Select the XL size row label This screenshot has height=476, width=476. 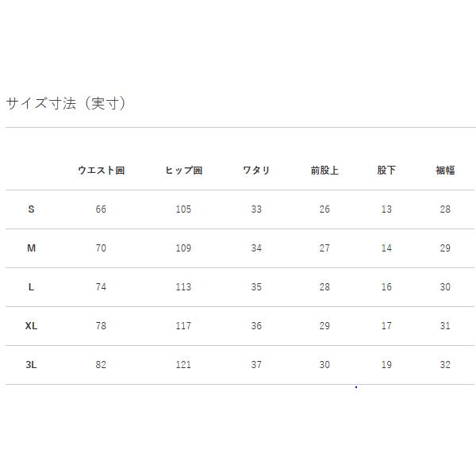click(31, 326)
